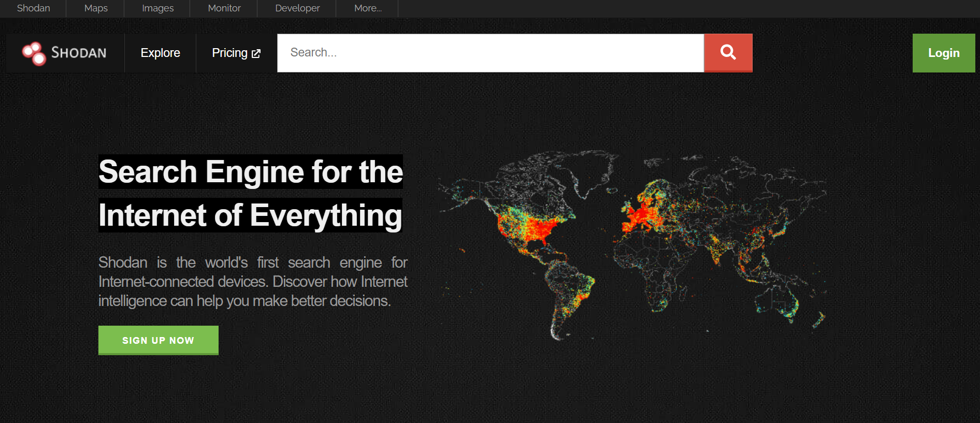Click the SHODAN wordmark text
The width and height of the screenshot is (980, 423).
[x=79, y=53]
